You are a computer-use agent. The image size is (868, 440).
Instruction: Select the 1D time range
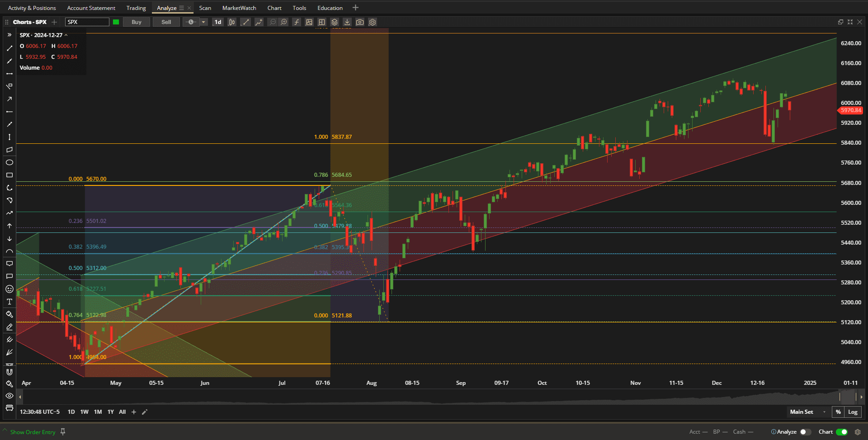(71, 412)
